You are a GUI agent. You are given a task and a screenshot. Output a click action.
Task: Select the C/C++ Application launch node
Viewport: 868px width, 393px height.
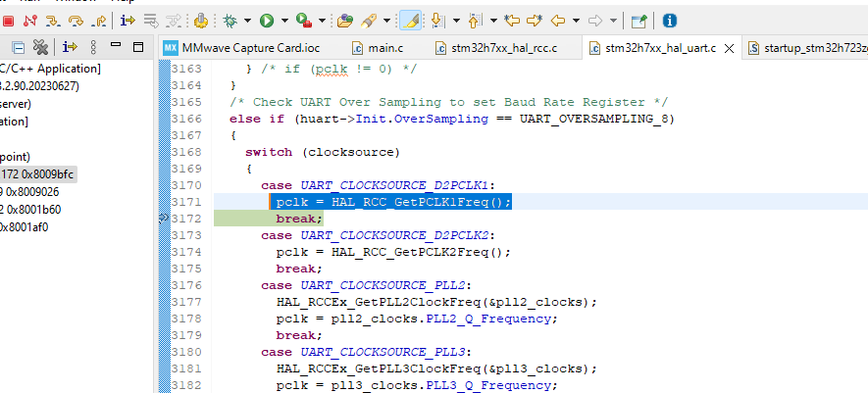(50, 70)
